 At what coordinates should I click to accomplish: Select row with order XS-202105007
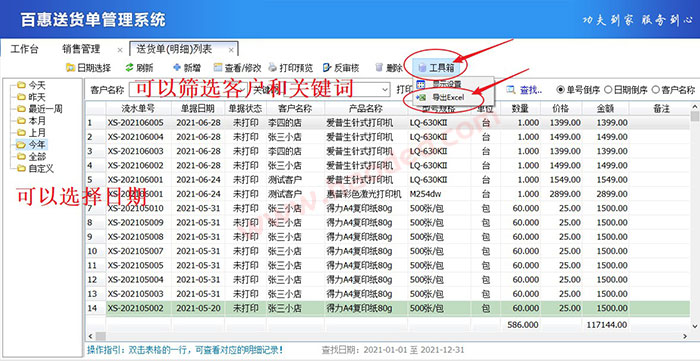(388, 251)
